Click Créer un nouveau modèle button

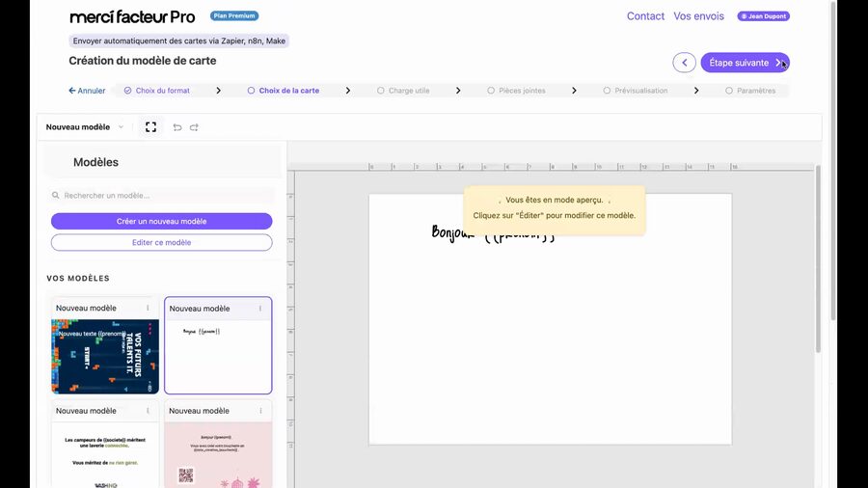coord(162,221)
